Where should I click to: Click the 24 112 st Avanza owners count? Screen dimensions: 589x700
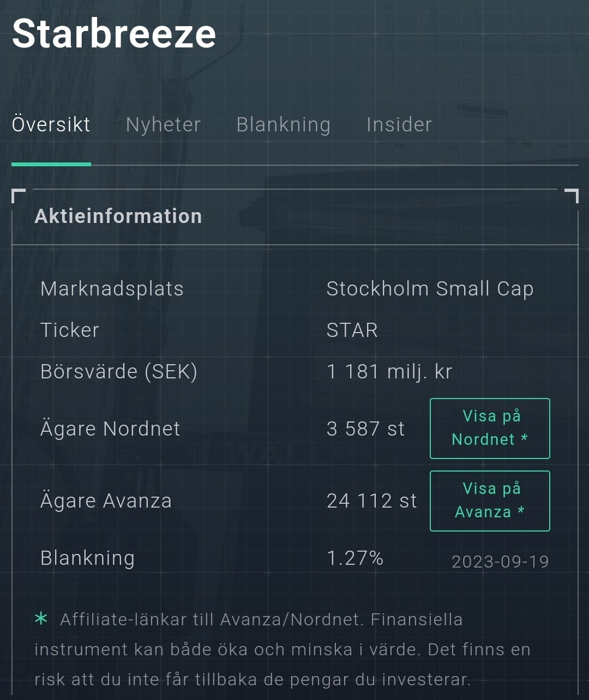(371, 501)
